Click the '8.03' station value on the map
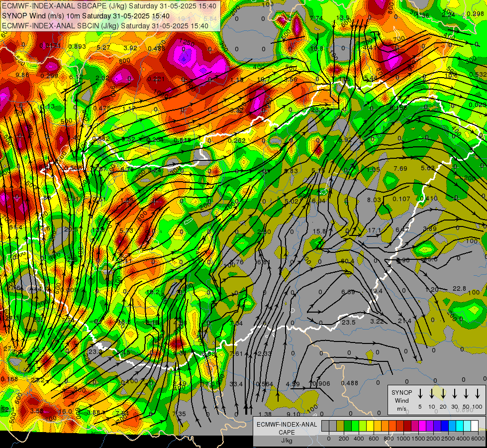487x448 pixels. [x=374, y=200]
